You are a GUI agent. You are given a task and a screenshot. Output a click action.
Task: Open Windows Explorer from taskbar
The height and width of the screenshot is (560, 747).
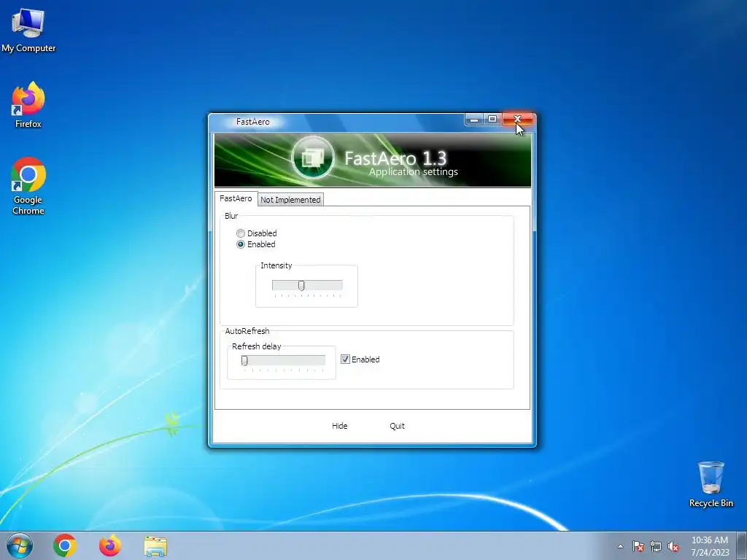point(155,546)
